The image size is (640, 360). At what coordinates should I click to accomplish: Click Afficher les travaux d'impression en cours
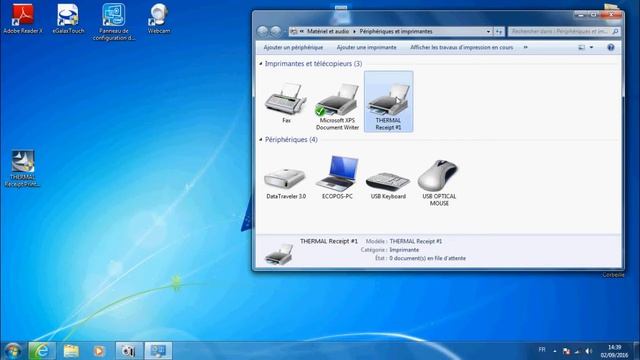click(461, 47)
